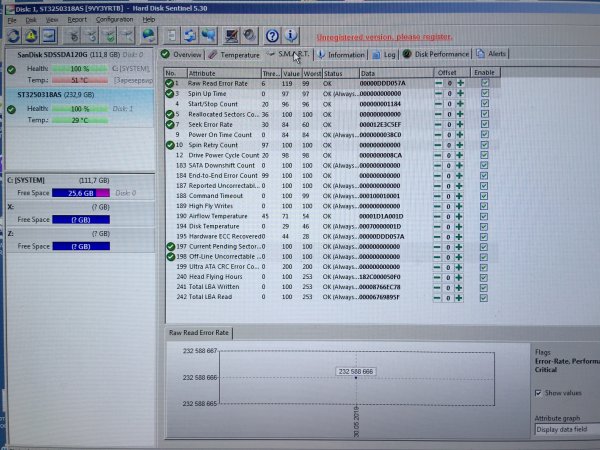Viewport: 600px width, 450px height.
Task: Uncheck Enable for Total LBA Read
Action: tap(485, 297)
